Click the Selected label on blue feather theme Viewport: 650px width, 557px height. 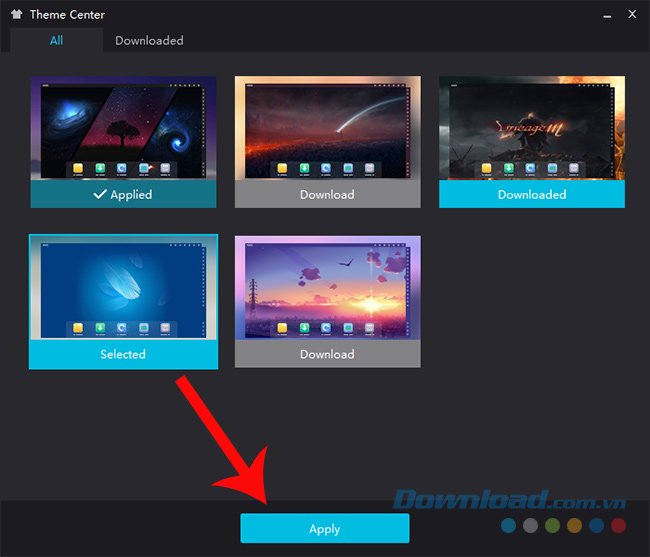click(x=123, y=354)
